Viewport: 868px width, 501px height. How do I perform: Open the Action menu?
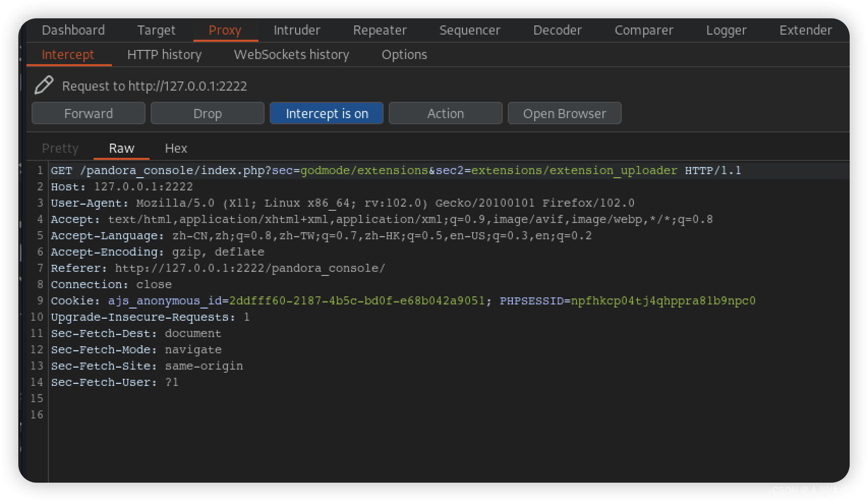coord(446,113)
